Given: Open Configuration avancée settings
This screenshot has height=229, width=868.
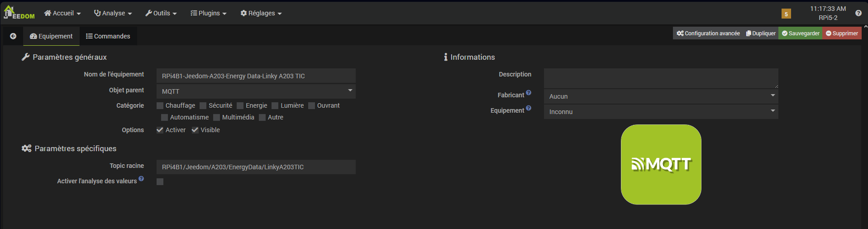Looking at the screenshot, I should 708,33.
